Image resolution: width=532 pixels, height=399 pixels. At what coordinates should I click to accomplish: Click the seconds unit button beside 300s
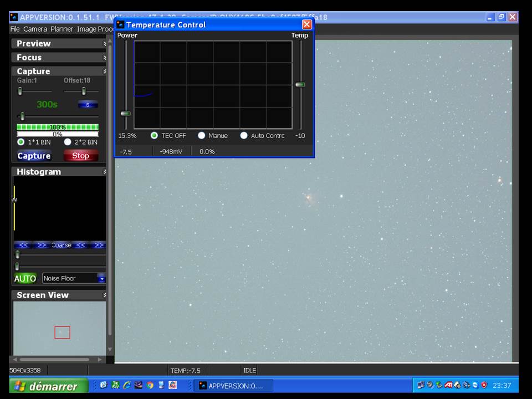pos(88,104)
